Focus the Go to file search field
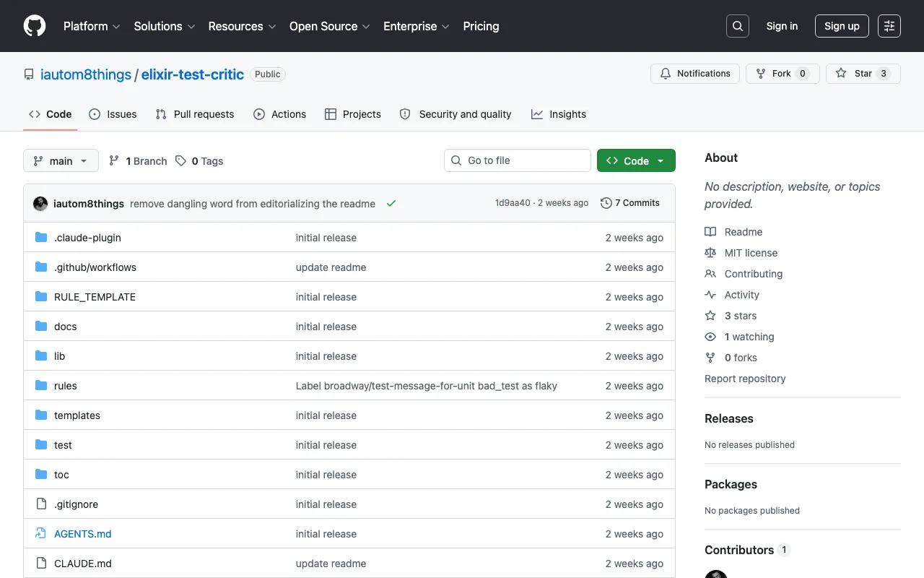The image size is (924, 578). point(518,160)
